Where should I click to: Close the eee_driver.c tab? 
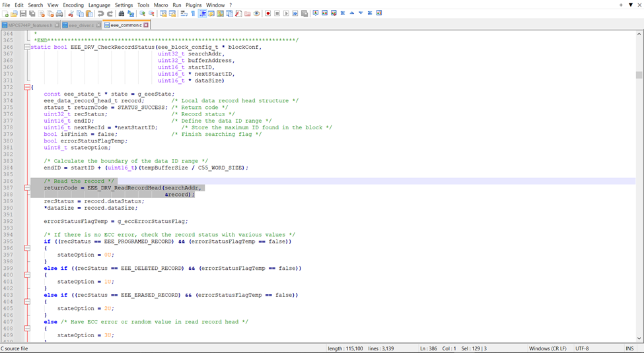98,26
